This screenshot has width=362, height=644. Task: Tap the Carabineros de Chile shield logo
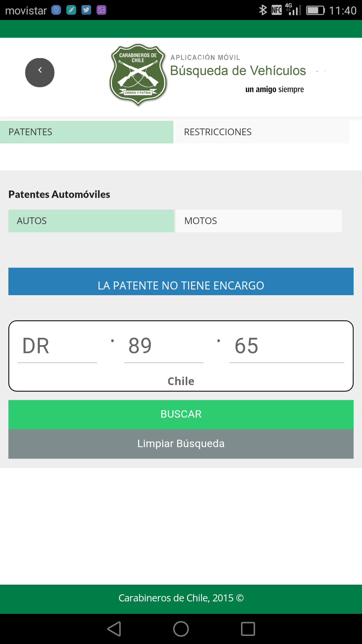[x=138, y=74]
